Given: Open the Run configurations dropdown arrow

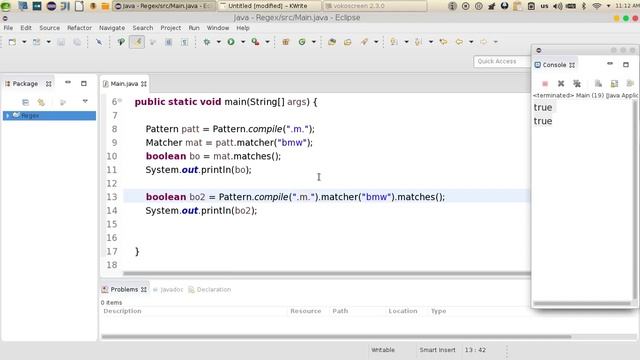Looking at the screenshot, I should coord(243,42).
